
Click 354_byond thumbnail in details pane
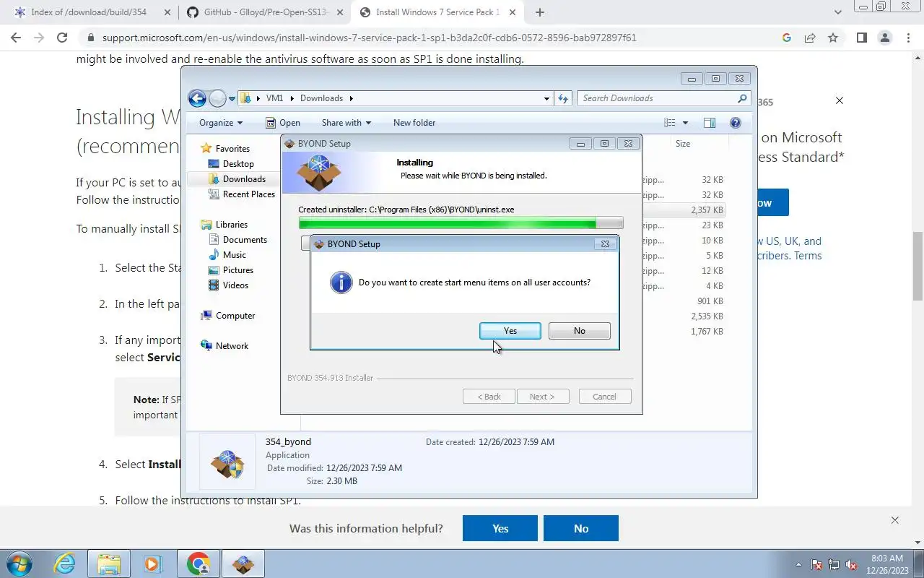tap(227, 462)
